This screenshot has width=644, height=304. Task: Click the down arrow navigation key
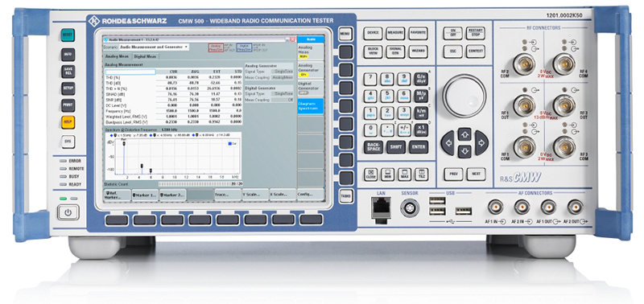[464, 152]
